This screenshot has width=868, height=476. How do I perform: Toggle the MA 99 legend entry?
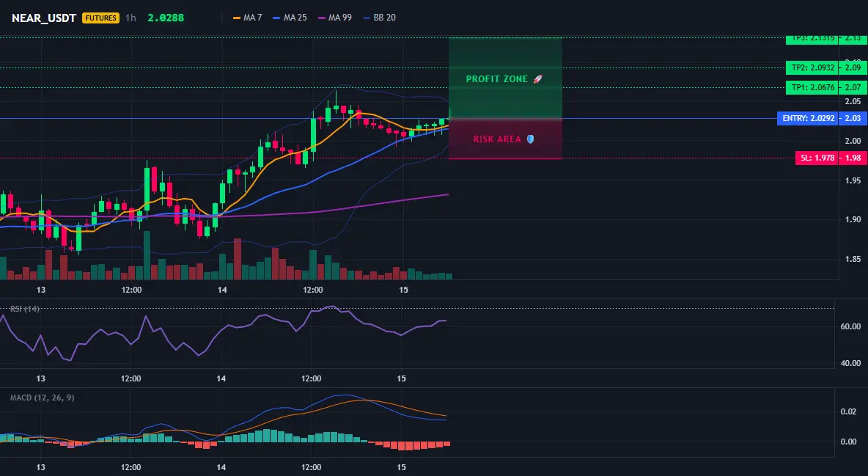pos(335,18)
